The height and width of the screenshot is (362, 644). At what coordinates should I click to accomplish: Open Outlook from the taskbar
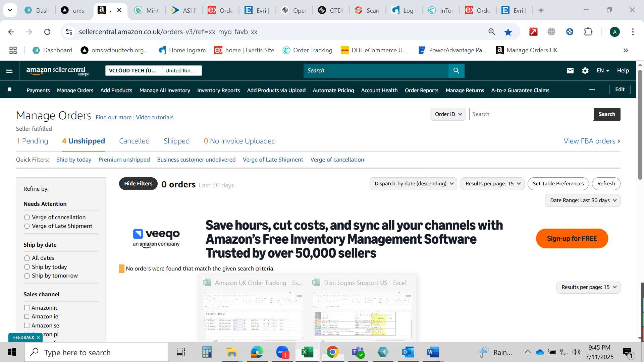[408, 352]
